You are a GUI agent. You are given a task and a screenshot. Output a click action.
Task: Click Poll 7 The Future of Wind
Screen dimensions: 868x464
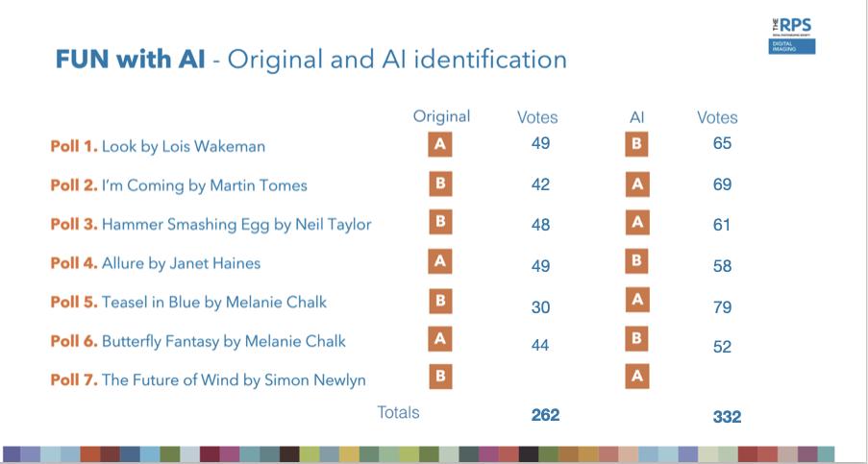click(x=209, y=380)
